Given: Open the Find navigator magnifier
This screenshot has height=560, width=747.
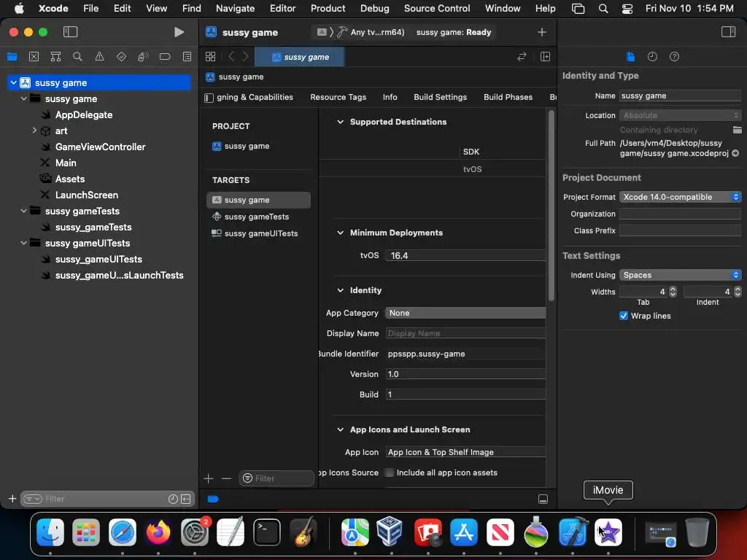Looking at the screenshot, I should [x=77, y=57].
